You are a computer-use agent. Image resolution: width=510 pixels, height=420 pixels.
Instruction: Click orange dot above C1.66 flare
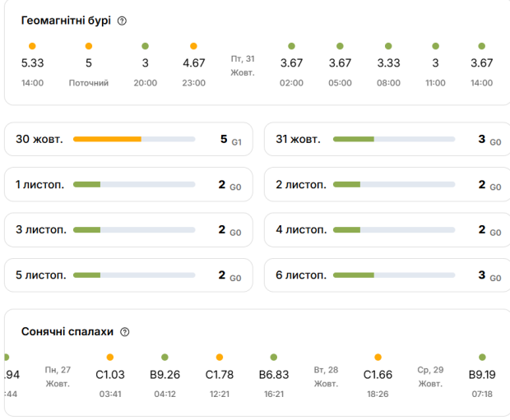[378, 358]
